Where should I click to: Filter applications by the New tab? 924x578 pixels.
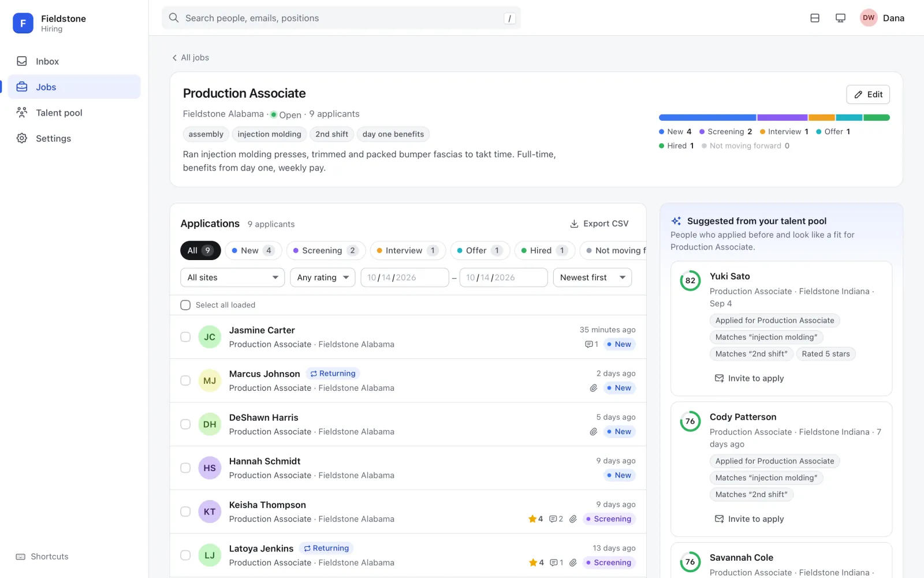click(x=254, y=250)
